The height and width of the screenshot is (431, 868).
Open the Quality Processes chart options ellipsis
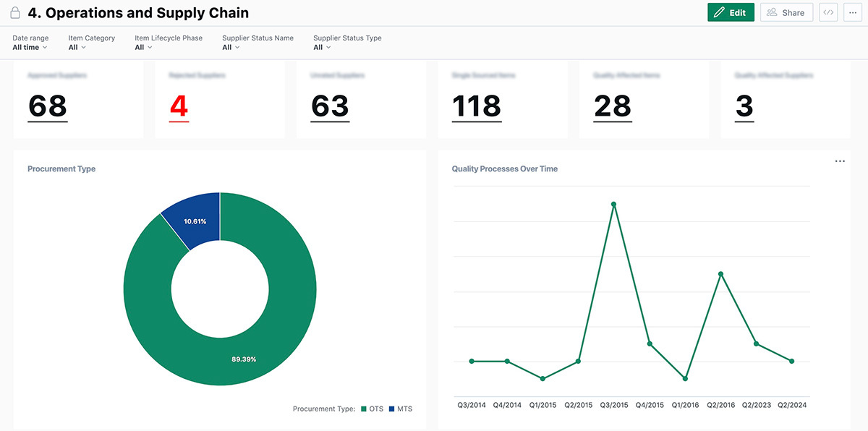tap(840, 161)
